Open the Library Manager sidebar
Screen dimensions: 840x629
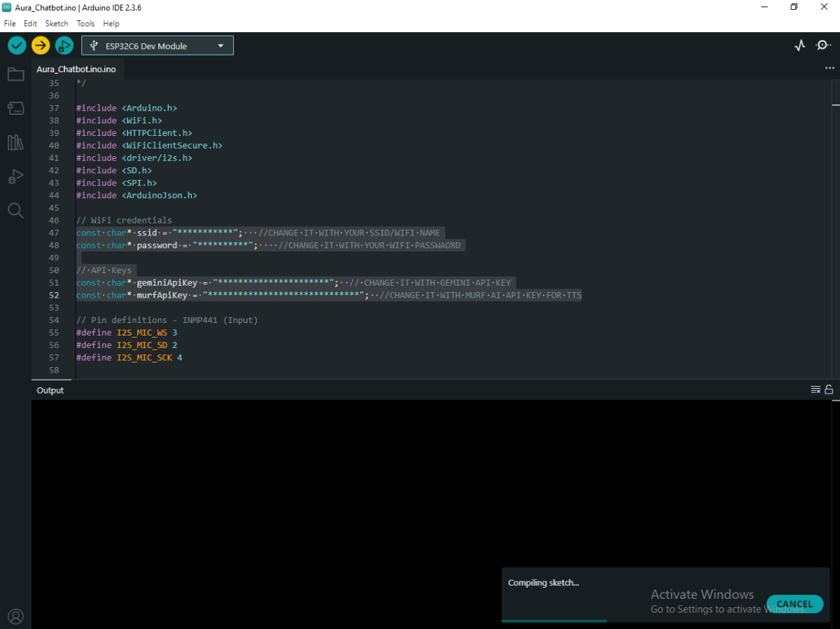[x=15, y=142]
